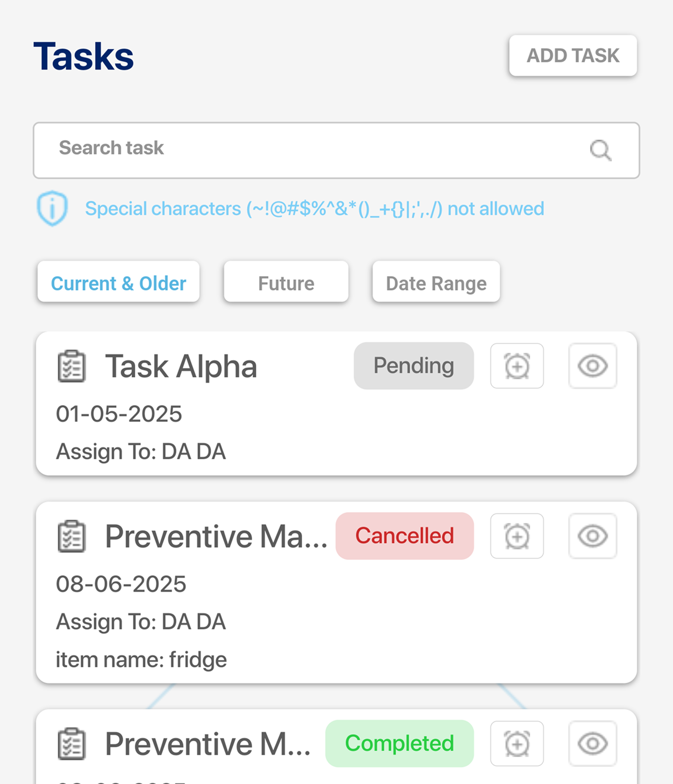Add a reminder alarm to the Cancelled task
This screenshot has height=784, width=673.
coord(517,536)
